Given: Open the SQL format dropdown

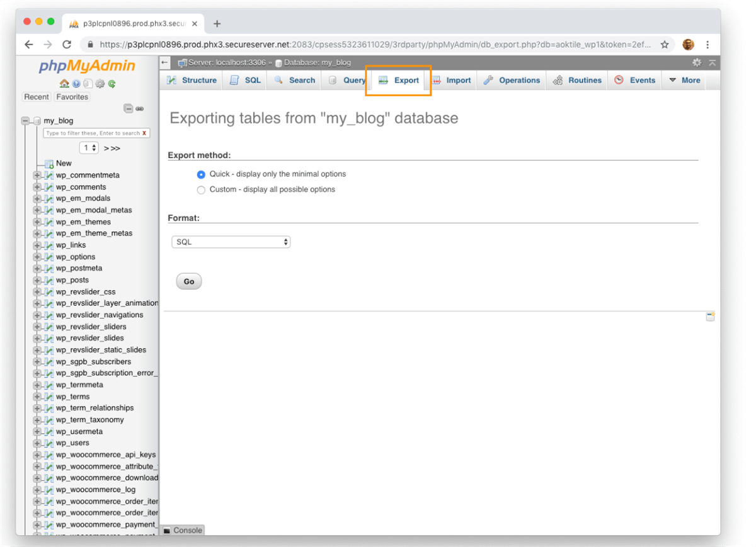Looking at the screenshot, I should [231, 242].
